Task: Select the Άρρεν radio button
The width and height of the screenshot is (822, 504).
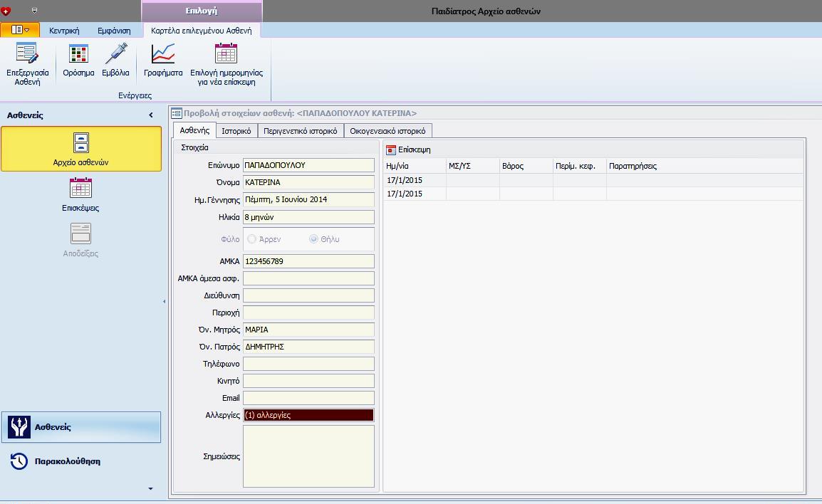Action: (x=252, y=239)
